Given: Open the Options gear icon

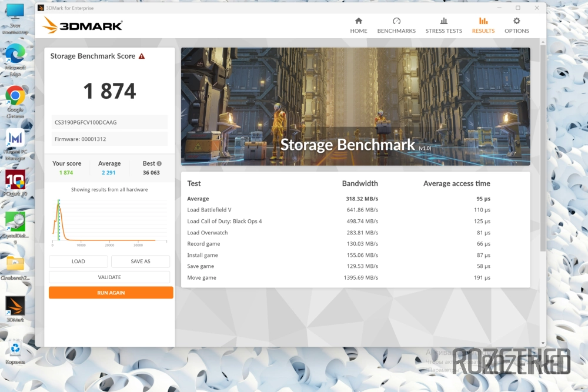Looking at the screenshot, I should (516, 21).
